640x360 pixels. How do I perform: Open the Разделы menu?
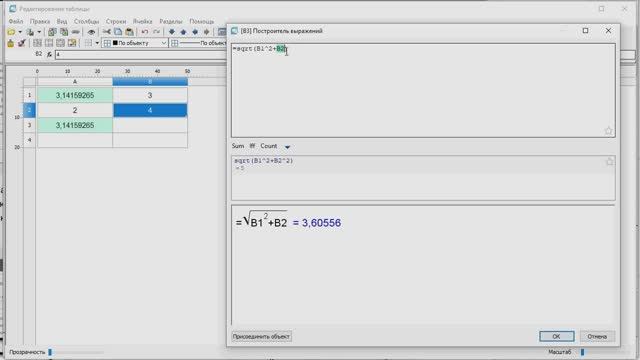[171, 21]
